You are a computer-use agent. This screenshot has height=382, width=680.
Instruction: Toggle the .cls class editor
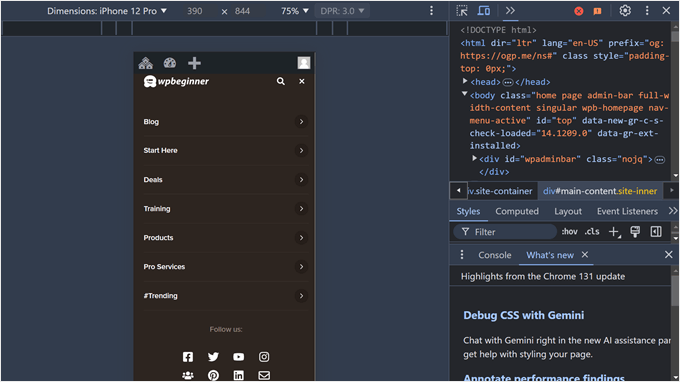tap(592, 232)
